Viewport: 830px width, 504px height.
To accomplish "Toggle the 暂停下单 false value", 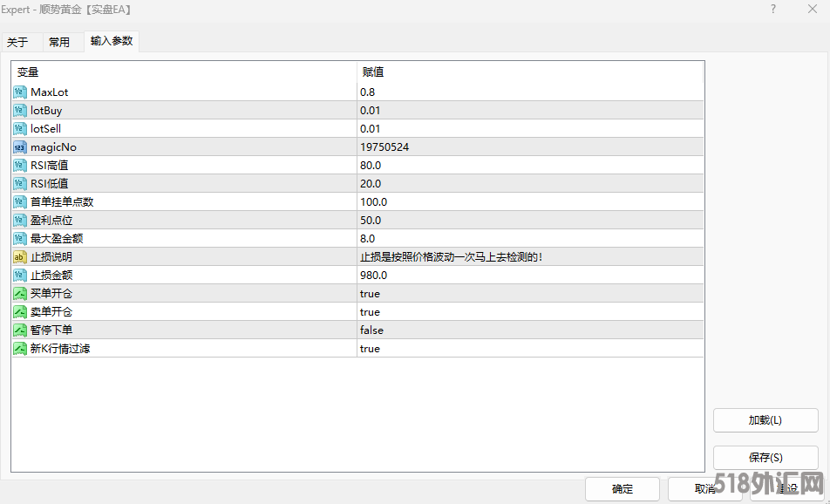I will tap(371, 330).
